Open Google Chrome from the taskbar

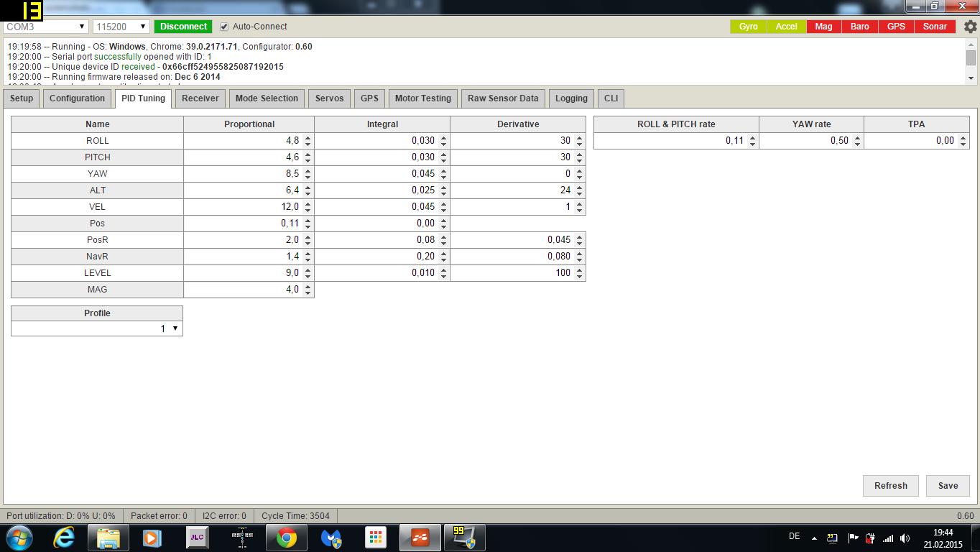click(287, 538)
